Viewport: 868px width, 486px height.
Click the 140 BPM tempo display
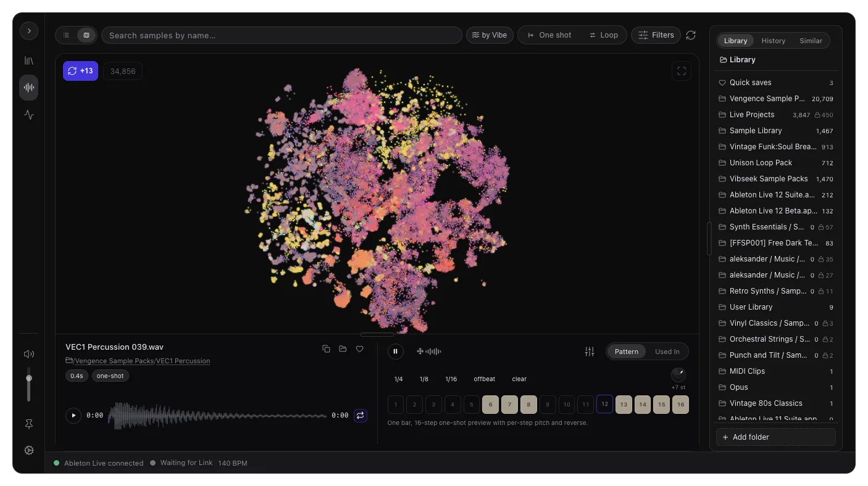tap(233, 463)
